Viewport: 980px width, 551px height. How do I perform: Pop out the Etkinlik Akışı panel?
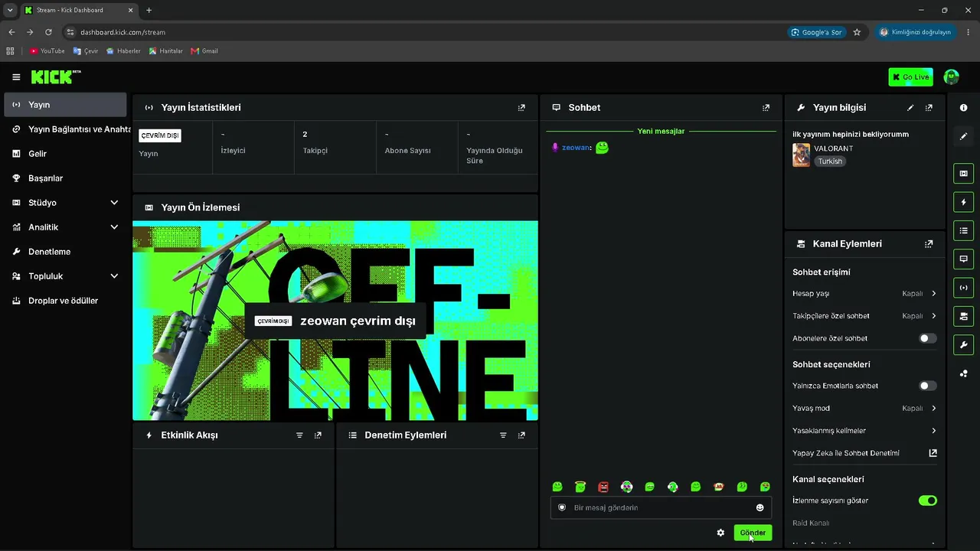point(318,435)
